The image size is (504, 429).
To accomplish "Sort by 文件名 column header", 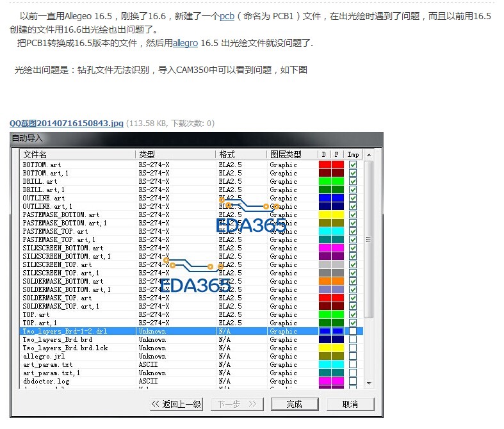I will 77,154.
